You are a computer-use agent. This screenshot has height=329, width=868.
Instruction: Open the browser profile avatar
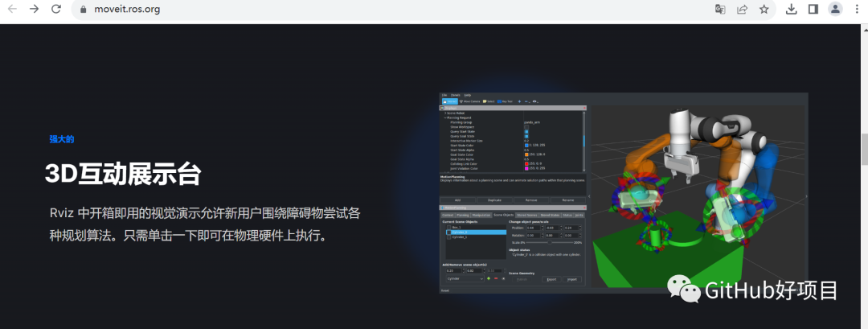(835, 9)
